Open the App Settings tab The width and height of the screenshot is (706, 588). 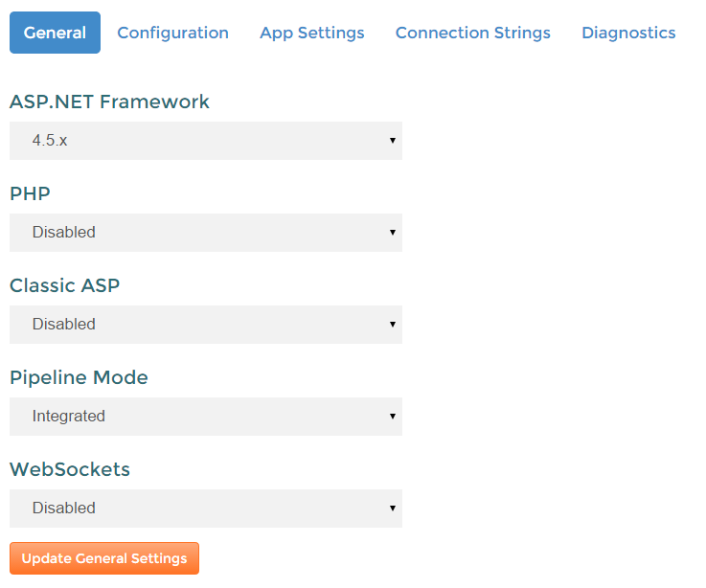click(x=311, y=33)
